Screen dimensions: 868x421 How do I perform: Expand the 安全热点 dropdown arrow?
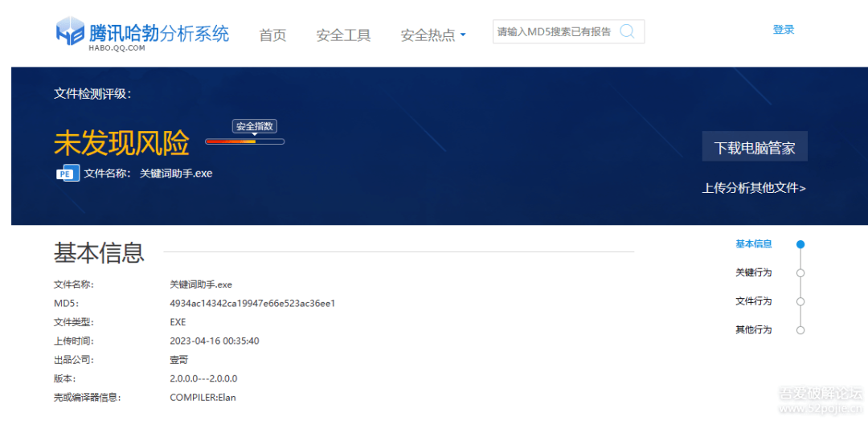[x=464, y=35]
